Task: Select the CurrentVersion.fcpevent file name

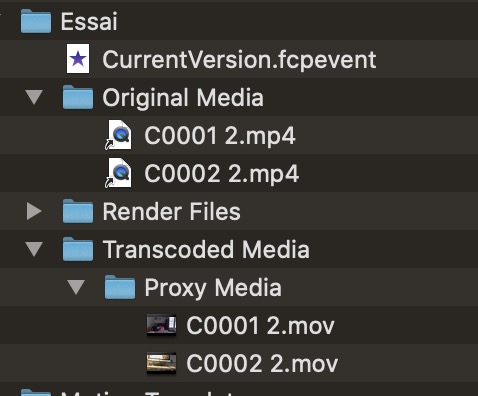Action: click(239, 60)
